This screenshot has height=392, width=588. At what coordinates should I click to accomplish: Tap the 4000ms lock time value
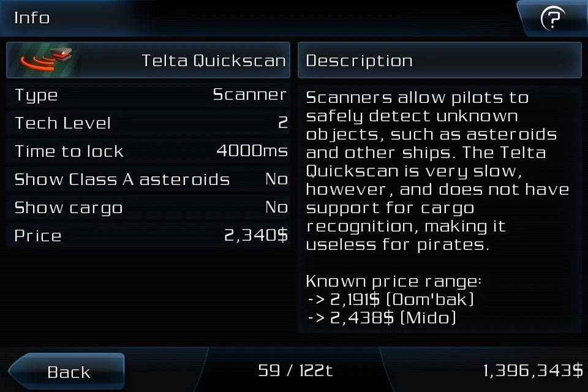252,151
